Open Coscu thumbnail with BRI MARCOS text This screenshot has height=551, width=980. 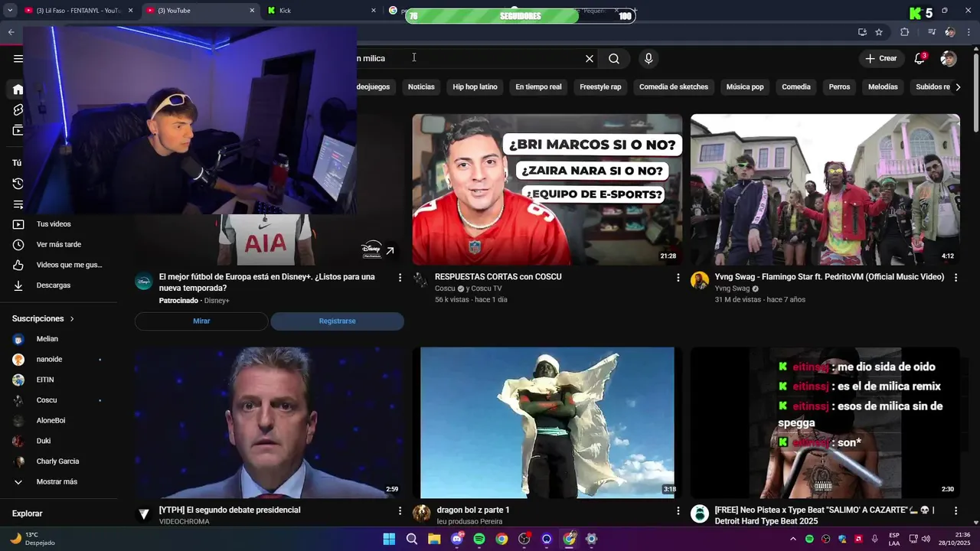pyautogui.click(x=547, y=189)
